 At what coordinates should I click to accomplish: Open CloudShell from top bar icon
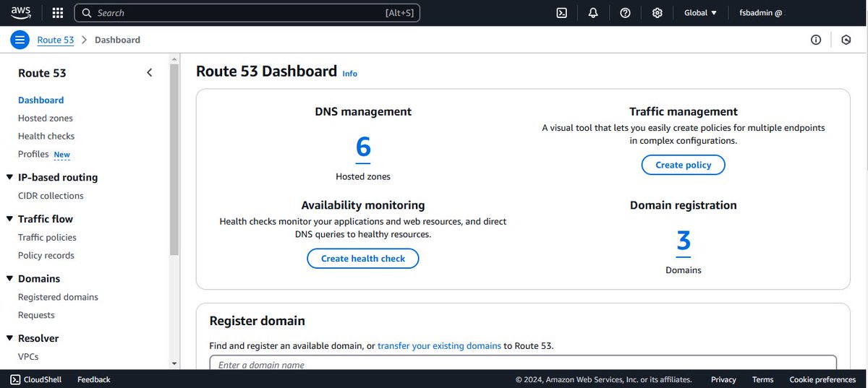(561, 13)
